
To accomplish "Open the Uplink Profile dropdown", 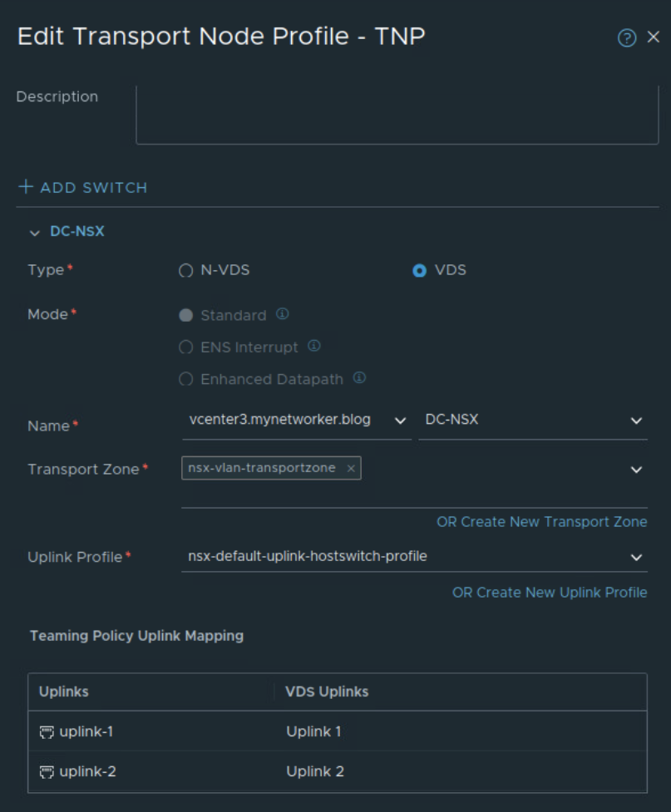I will pos(636,557).
